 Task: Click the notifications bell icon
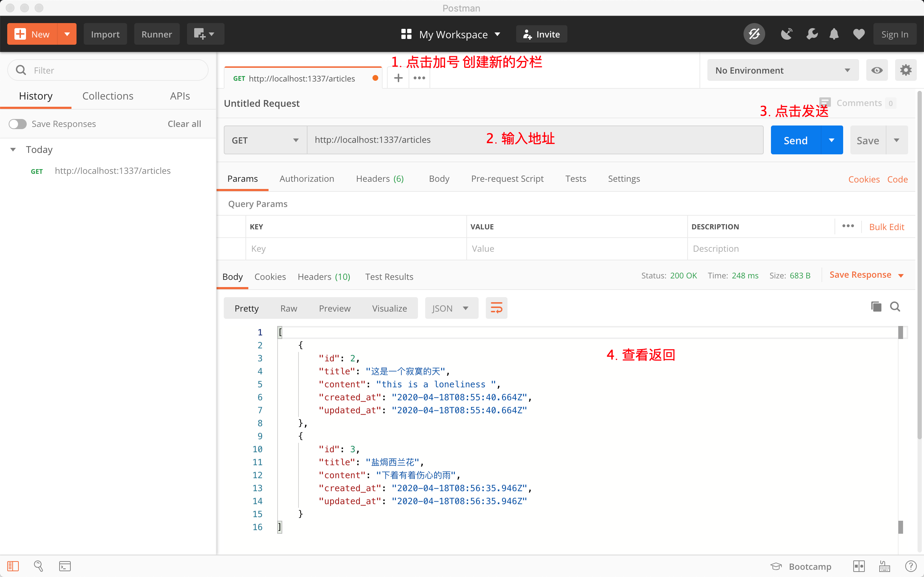coord(834,34)
